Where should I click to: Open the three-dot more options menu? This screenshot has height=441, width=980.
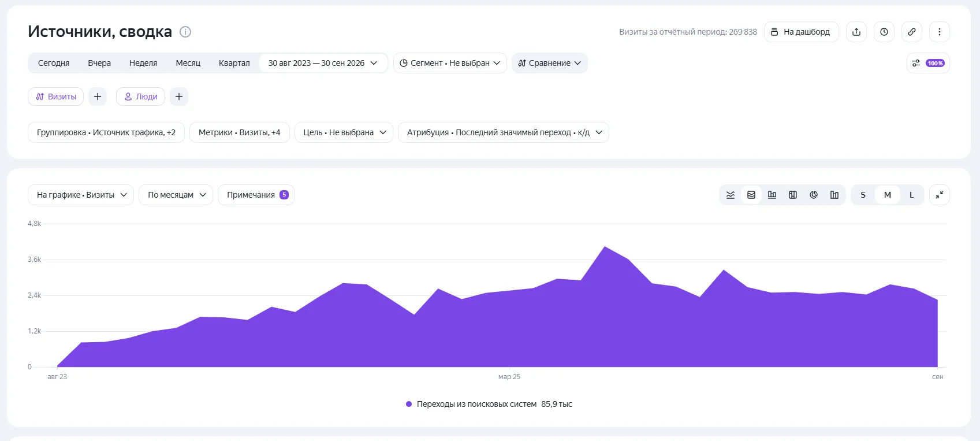pyautogui.click(x=940, y=32)
